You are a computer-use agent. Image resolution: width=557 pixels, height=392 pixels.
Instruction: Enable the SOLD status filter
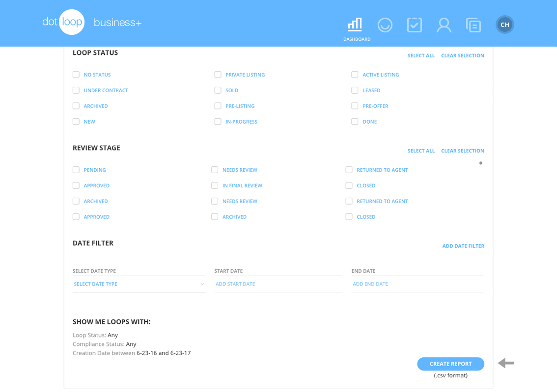[x=218, y=90]
